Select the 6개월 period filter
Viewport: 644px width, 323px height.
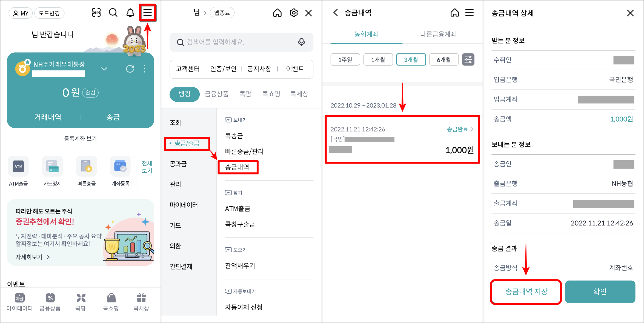(x=444, y=59)
